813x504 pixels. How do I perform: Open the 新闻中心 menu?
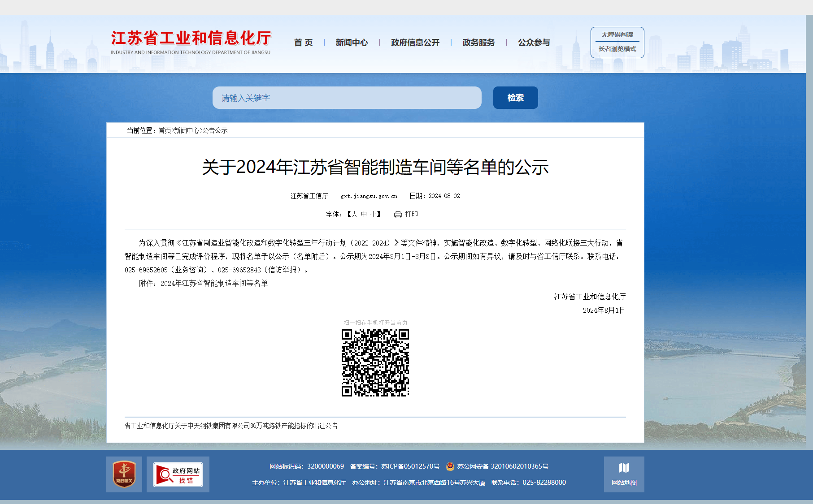(352, 43)
